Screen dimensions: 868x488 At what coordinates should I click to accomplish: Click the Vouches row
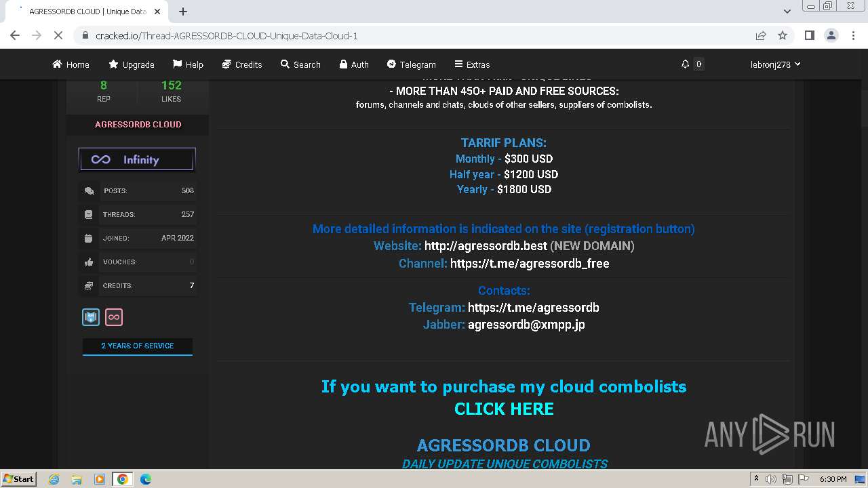click(138, 262)
